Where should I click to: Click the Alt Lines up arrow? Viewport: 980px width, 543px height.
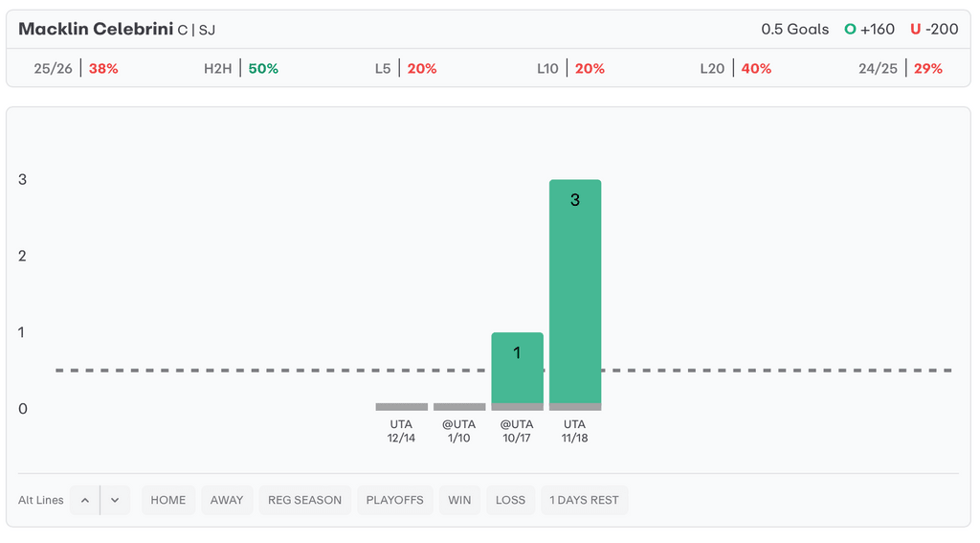tap(84, 500)
